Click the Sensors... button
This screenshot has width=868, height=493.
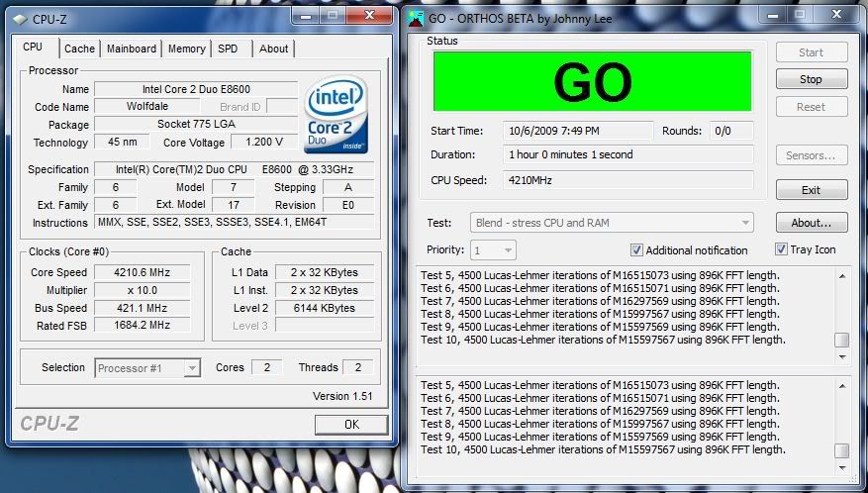(811, 155)
